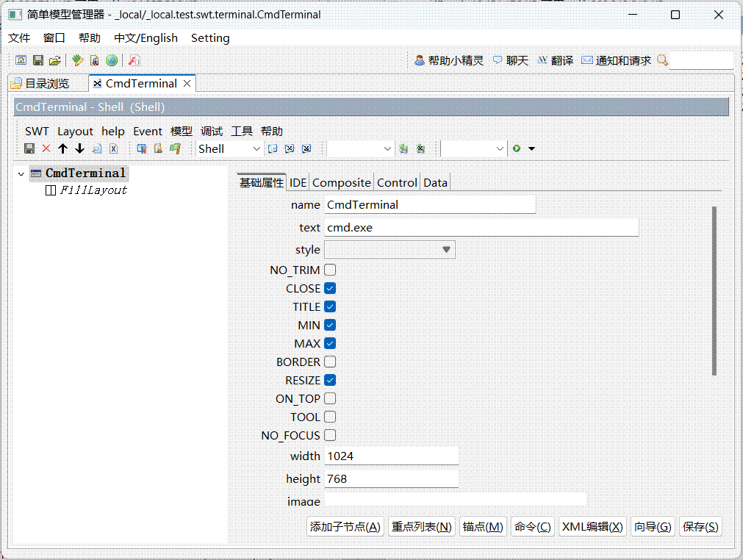The image size is (743, 560).
Task: Click the home icon in the main toolbar
Action: click(x=21, y=60)
